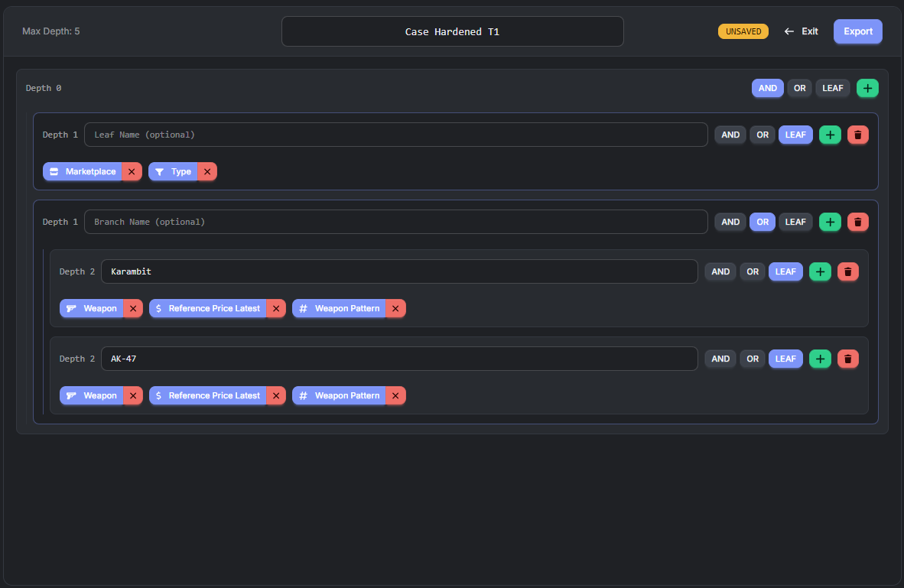The height and width of the screenshot is (588, 904).
Task: Add a condition to the Karambit leaf
Action: [820, 271]
